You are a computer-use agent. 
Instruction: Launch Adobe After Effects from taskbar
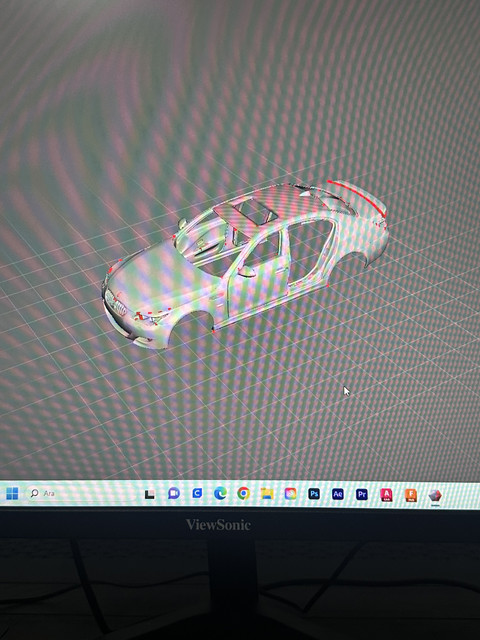[x=338, y=494]
